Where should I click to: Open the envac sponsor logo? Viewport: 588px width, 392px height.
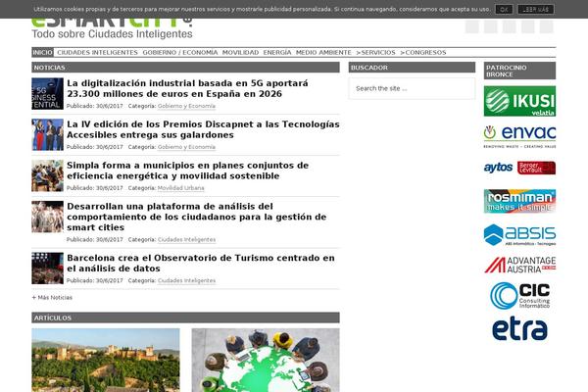(519, 136)
